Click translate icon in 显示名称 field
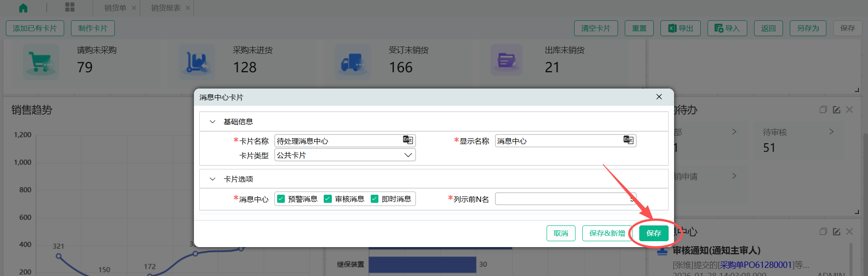Image resolution: width=868 pixels, height=276 pixels. click(x=628, y=140)
